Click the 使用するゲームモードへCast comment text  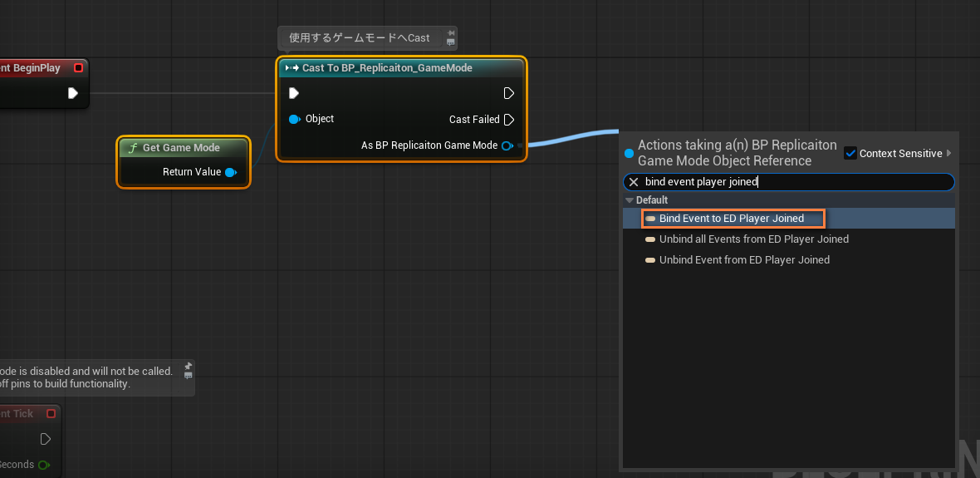pos(360,38)
